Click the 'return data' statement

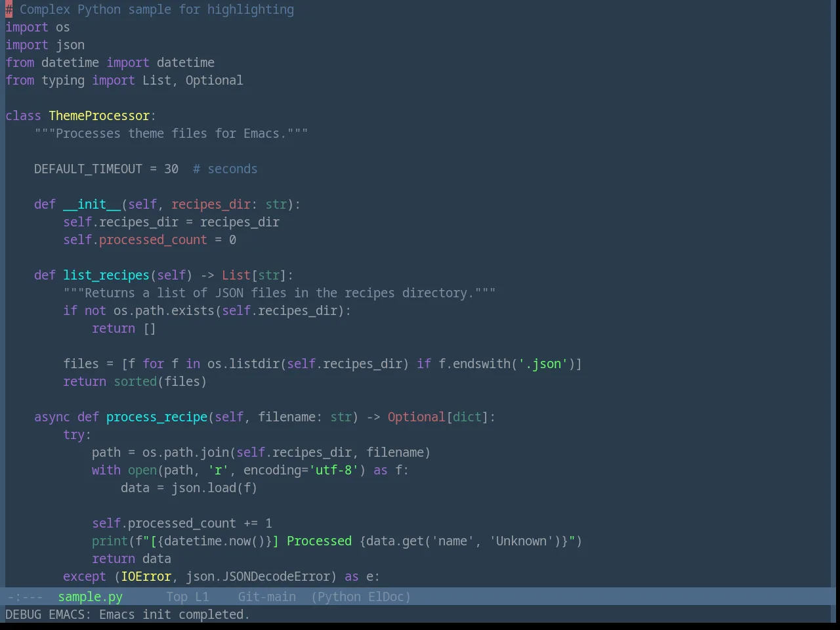click(x=131, y=558)
